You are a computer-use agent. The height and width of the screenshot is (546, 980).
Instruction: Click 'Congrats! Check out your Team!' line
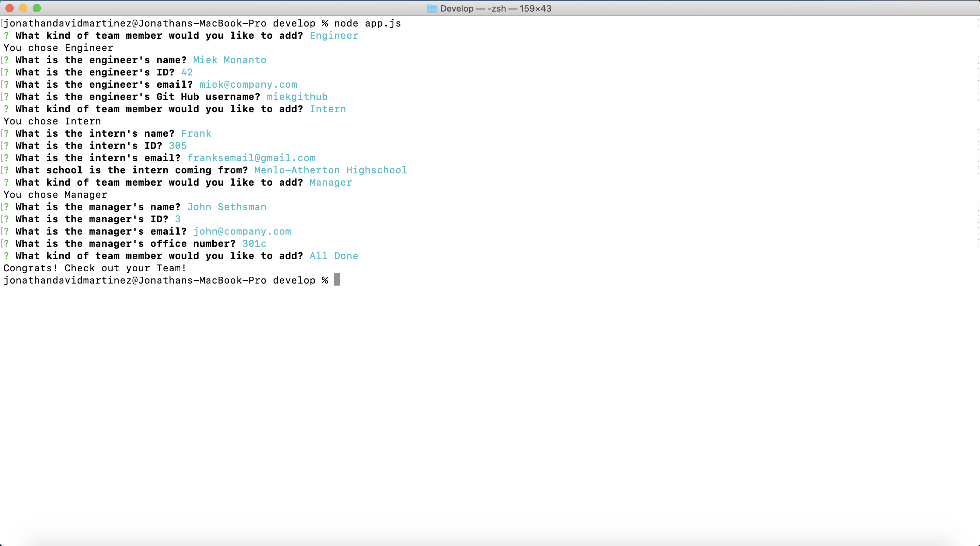(x=95, y=268)
